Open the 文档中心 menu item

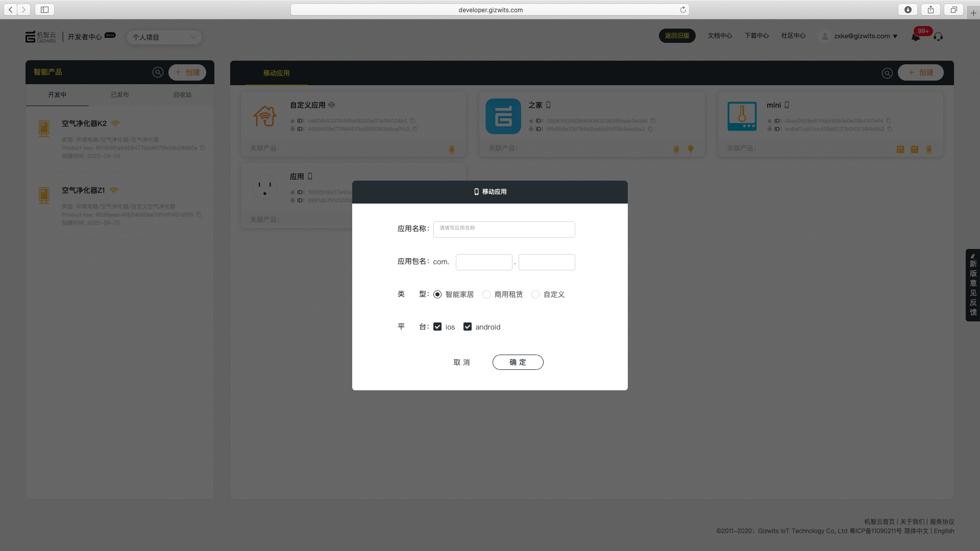tap(720, 36)
